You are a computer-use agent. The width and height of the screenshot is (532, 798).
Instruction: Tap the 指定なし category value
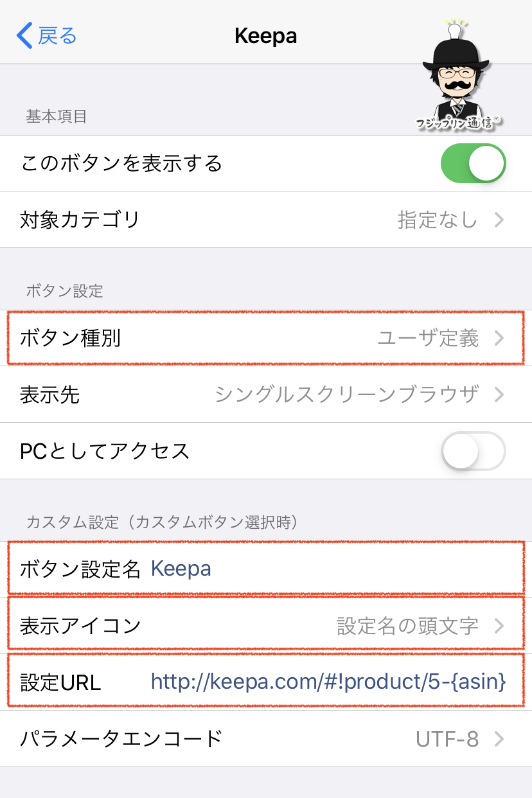pyautogui.click(x=438, y=220)
